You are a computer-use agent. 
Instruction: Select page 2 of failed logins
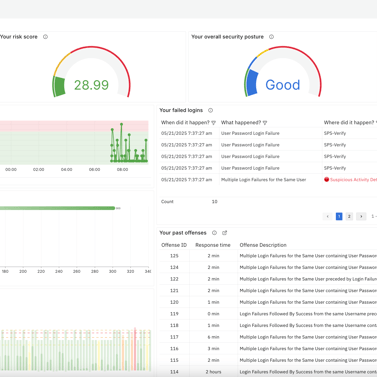[349, 217]
